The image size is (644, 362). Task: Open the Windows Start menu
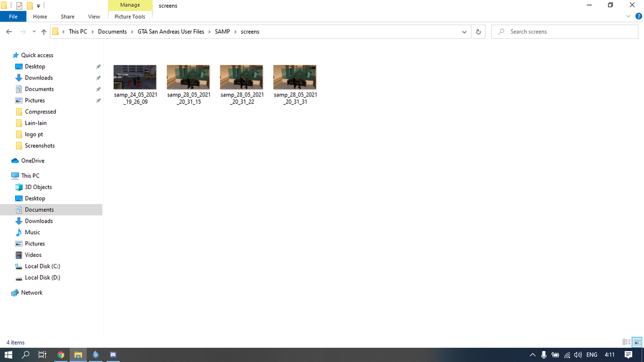tap(8, 355)
